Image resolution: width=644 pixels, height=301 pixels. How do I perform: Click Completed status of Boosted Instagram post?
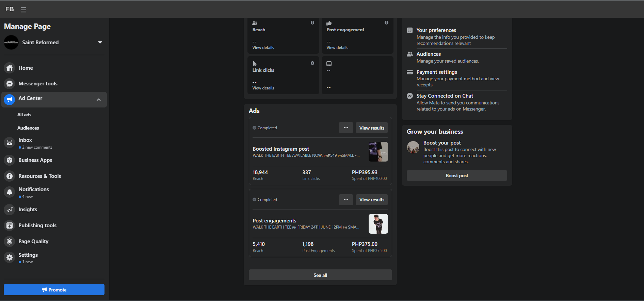point(265,128)
